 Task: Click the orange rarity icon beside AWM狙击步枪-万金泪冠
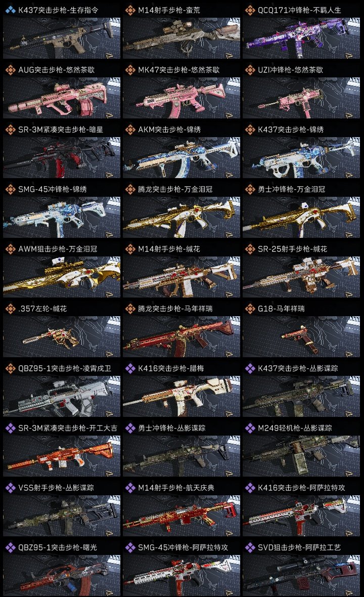tap(10, 249)
